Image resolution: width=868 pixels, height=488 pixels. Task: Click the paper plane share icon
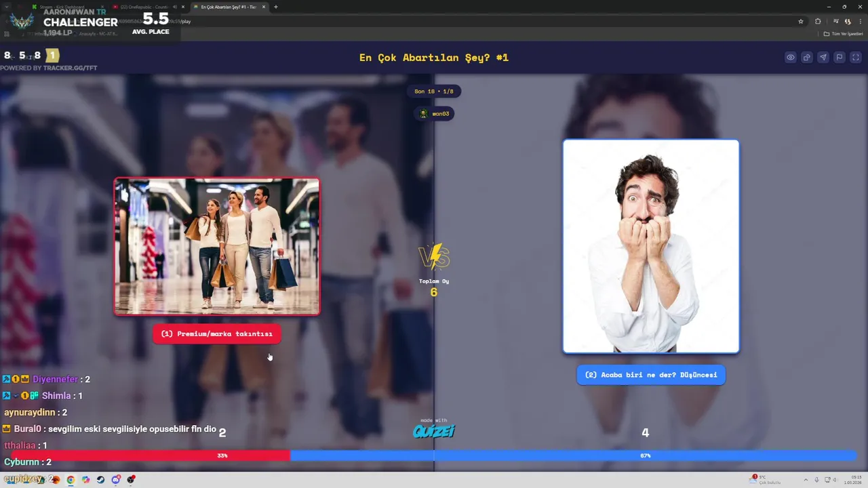click(x=823, y=58)
